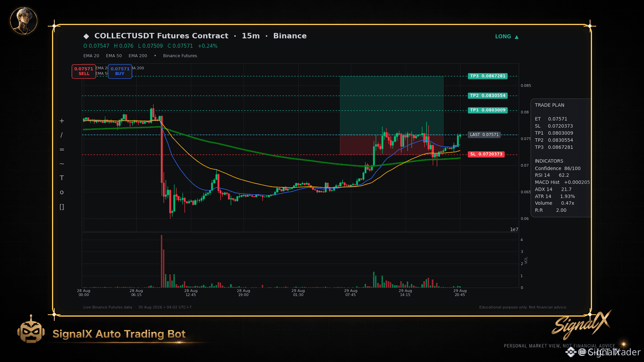Click the 28 Aug 12:45 time label
The height and width of the screenshot is (362, 644).
(x=191, y=293)
